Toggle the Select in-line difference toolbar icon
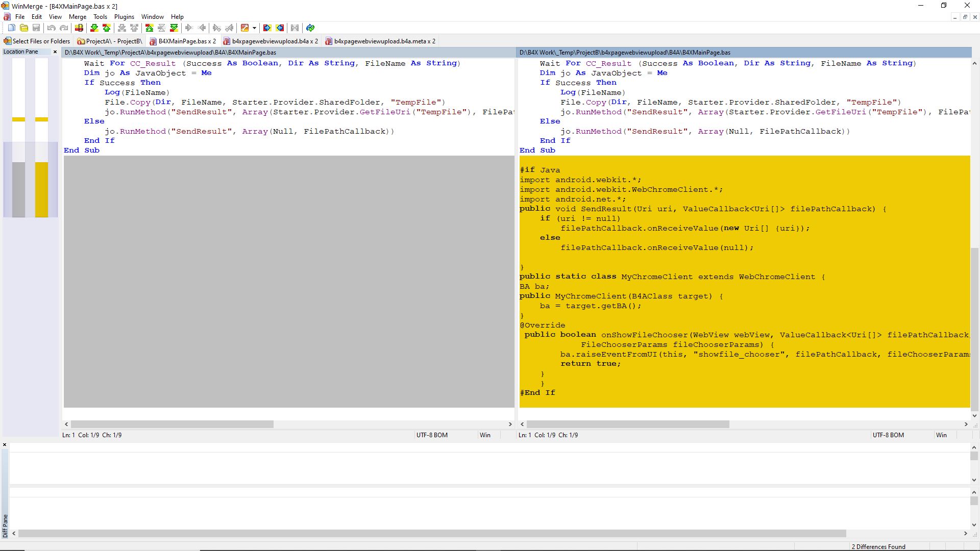Viewport: 980px width, 551px height. [x=79, y=28]
